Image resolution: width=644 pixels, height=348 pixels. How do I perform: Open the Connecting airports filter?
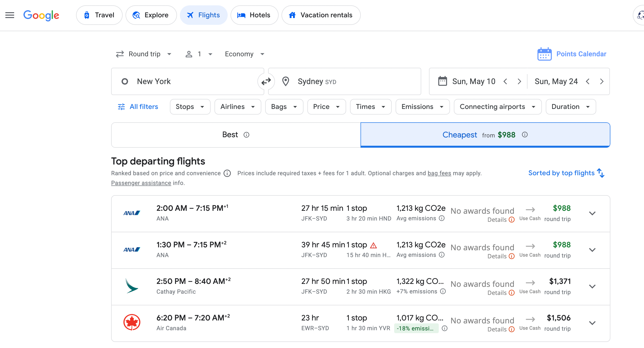(498, 107)
